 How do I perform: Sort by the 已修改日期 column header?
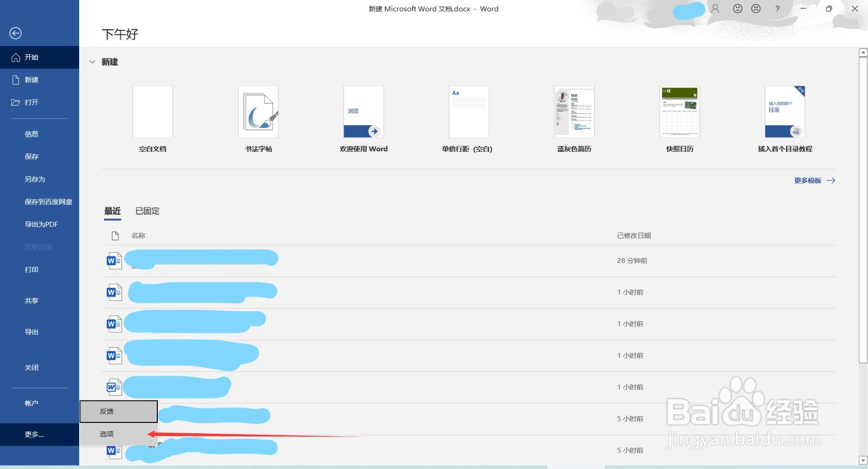click(634, 236)
